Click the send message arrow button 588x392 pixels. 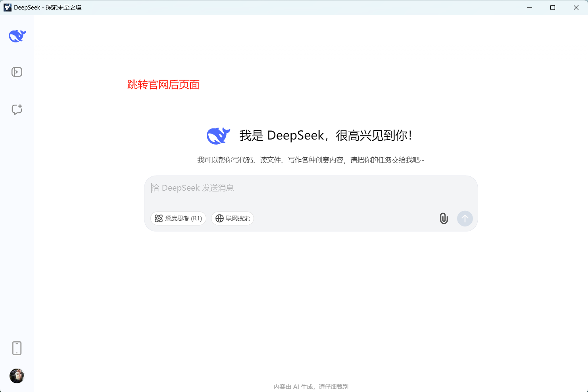(x=465, y=218)
